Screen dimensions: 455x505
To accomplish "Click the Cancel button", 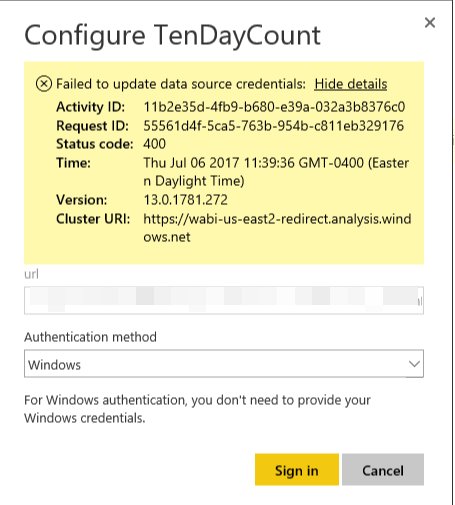I will pyautogui.click(x=383, y=469).
